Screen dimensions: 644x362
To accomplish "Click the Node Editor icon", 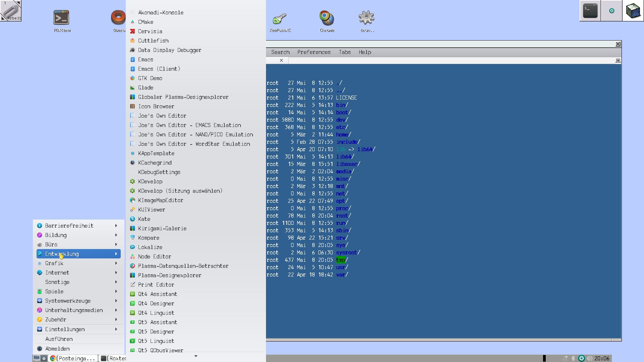I will pos(132,256).
